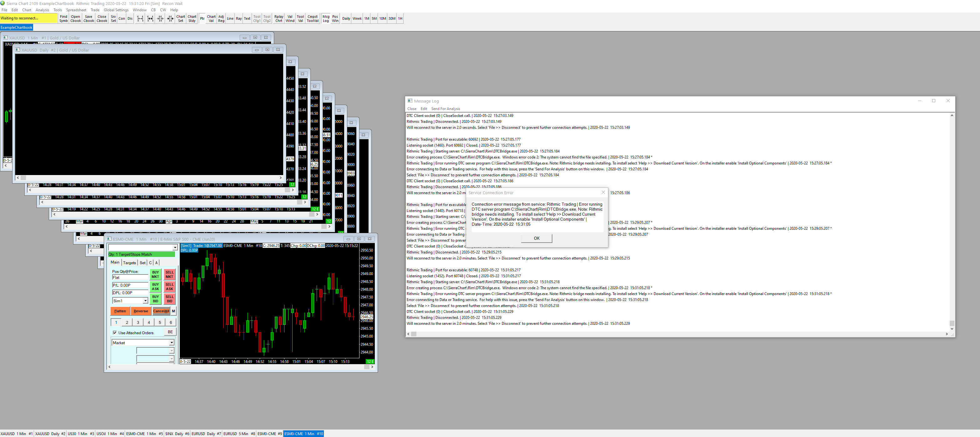Open the dropdown above Qty Target/Stops Match
This screenshot has width=980, height=437.
pos(175,248)
